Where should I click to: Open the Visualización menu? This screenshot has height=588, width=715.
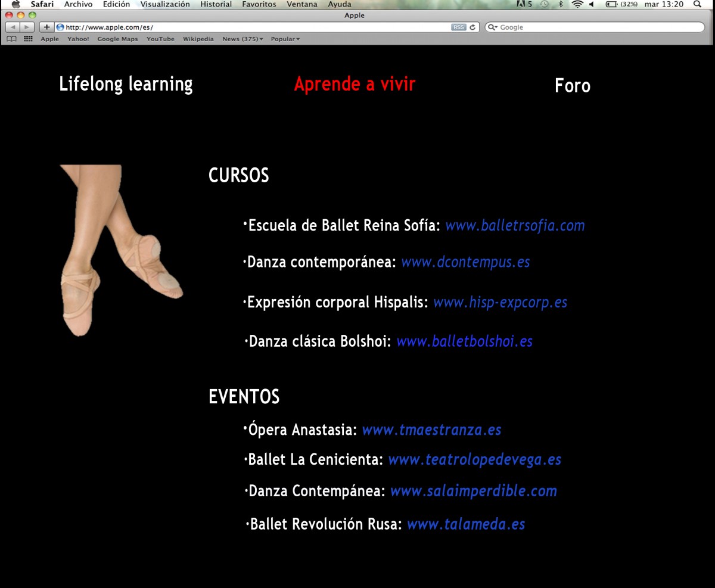pos(165,4)
